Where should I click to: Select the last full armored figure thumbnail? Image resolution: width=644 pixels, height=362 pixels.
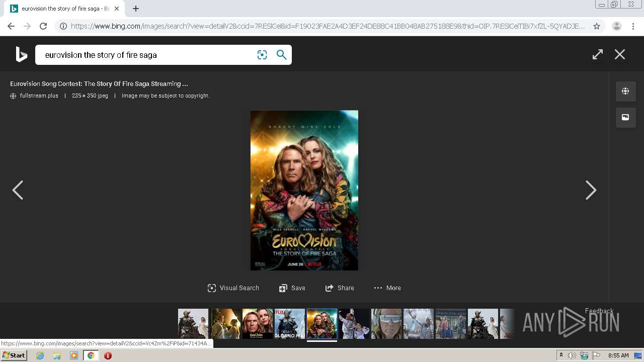click(x=483, y=324)
